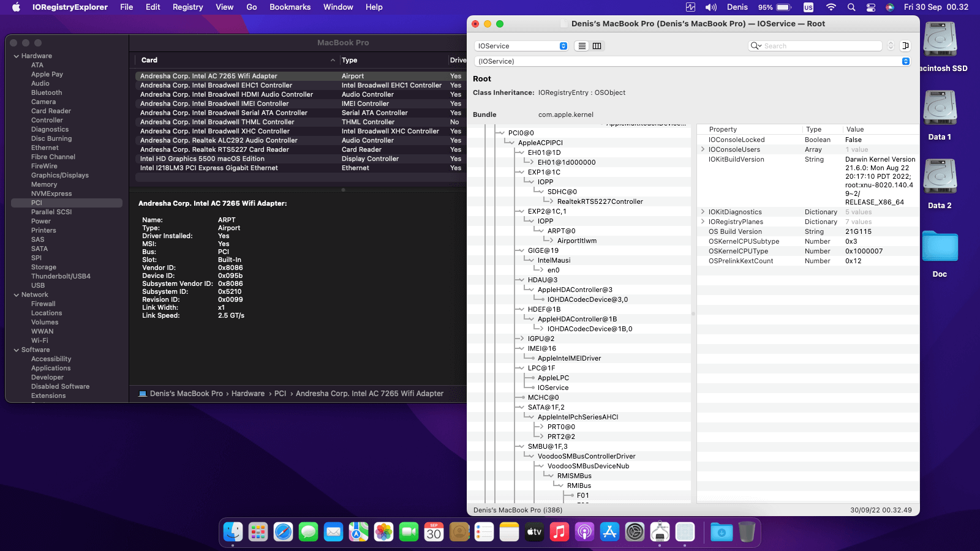The height and width of the screenshot is (551, 980).
Task: Open Mail from the Dock
Action: click(x=333, y=532)
